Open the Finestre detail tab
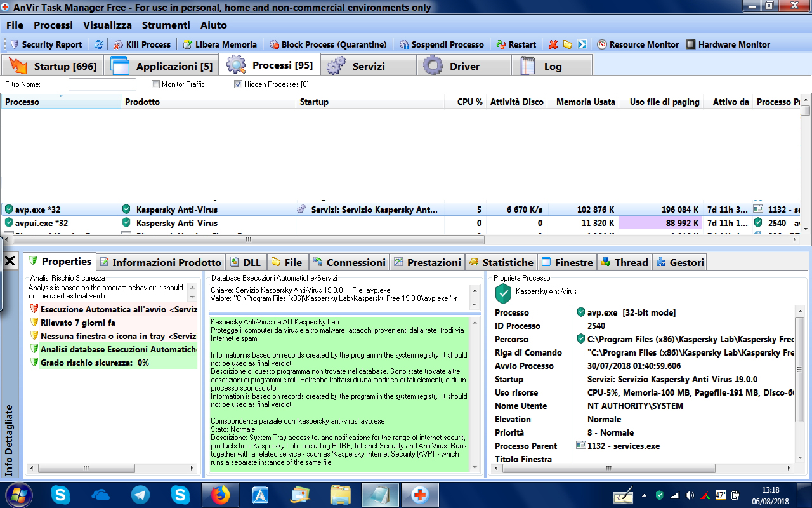 click(567, 262)
